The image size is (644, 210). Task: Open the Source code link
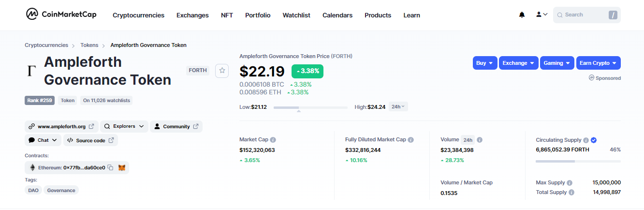pos(90,140)
